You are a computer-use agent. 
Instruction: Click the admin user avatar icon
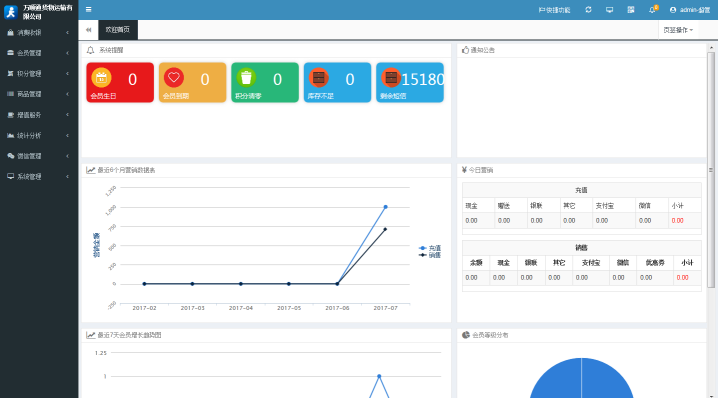673,10
